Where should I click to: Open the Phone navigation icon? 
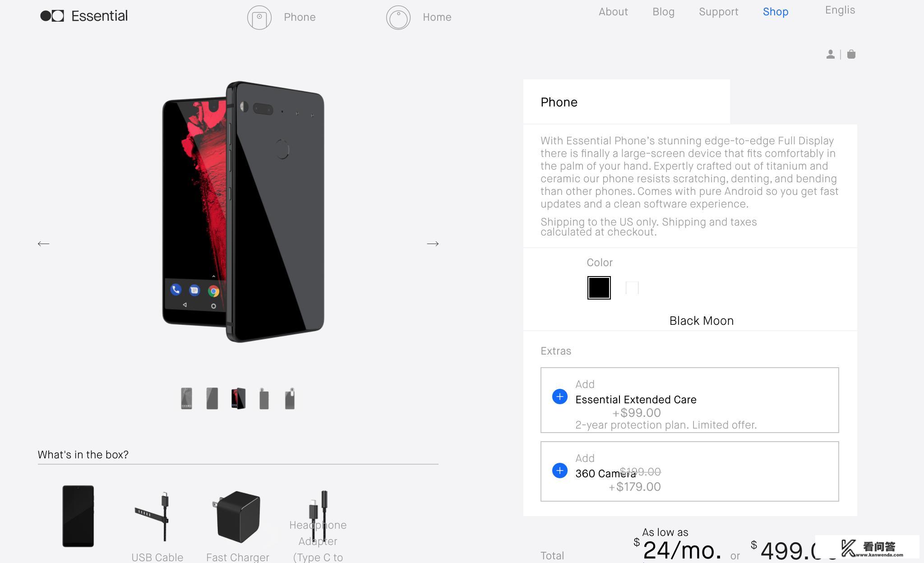point(258,17)
